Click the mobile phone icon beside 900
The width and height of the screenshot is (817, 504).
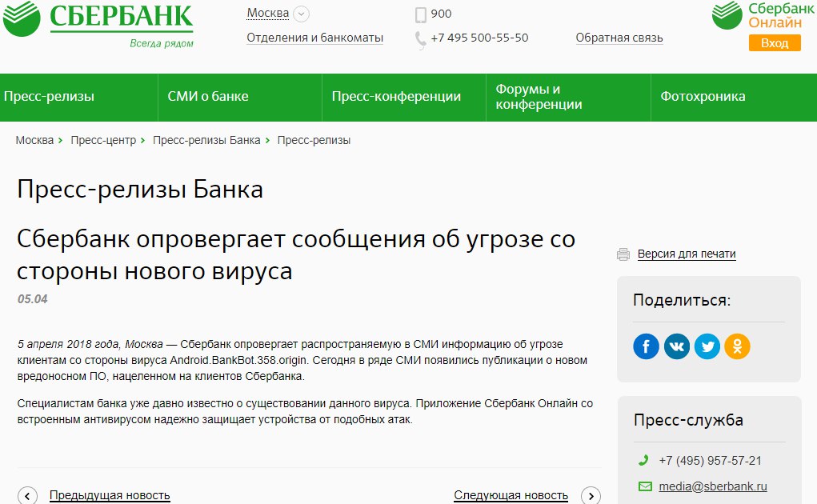click(420, 14)
